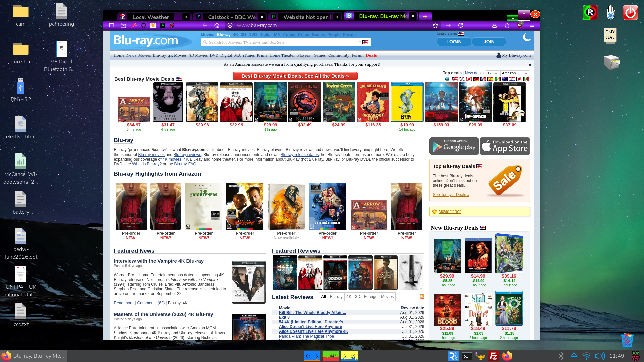644x362 pixels.
Task: Dismiss the Amazon associate notice
Action: click(530, 65)
